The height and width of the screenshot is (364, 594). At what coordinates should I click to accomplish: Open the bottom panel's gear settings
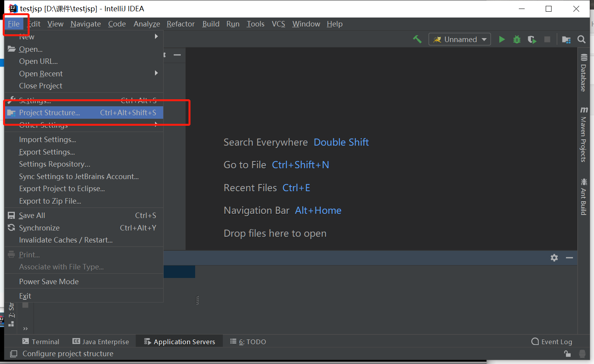point(554,258)
